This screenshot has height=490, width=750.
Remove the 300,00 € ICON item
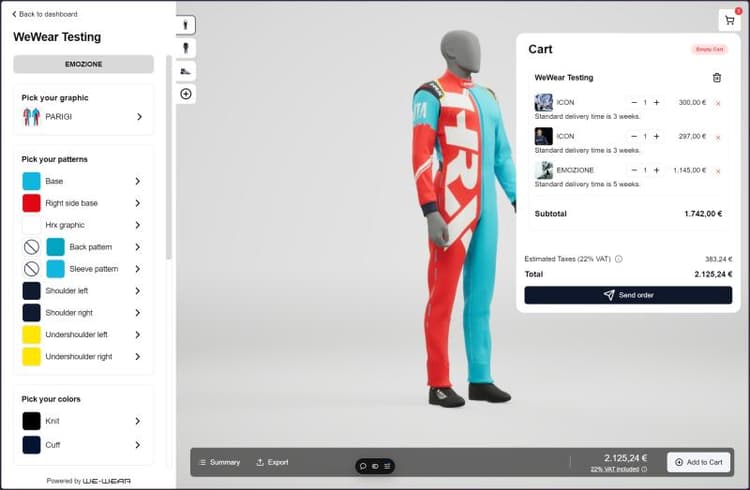tap(717, 103)
